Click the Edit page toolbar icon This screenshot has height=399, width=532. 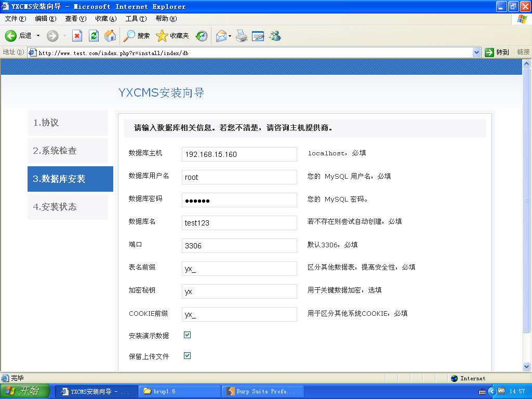[x=258, y=36]
